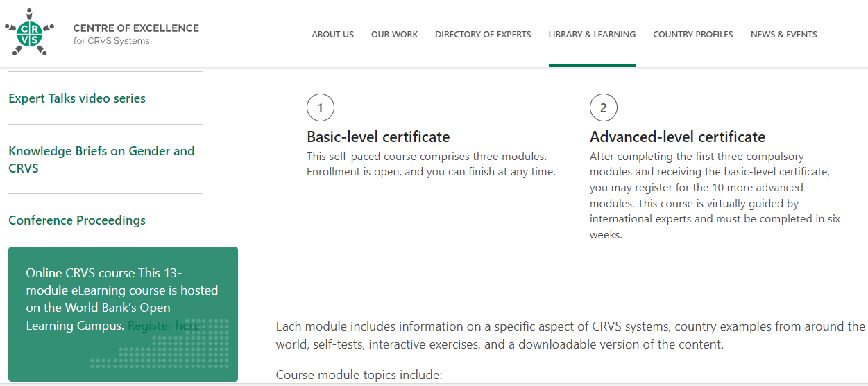Screen dimensions: 868x386
Task: Click the Register here link
Action: pyautogui.click(x=164, y=326)
